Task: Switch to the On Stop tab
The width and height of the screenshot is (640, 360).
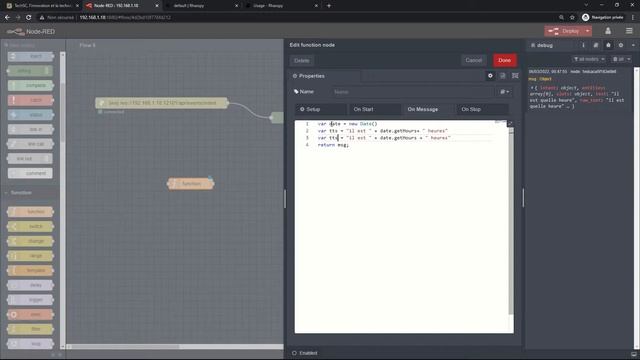Action: [x=482, y=109]
